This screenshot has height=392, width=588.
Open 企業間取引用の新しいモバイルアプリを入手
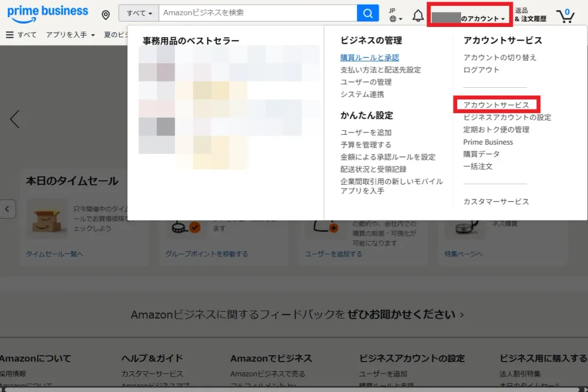pyautogui.click(x=392, y=187)
